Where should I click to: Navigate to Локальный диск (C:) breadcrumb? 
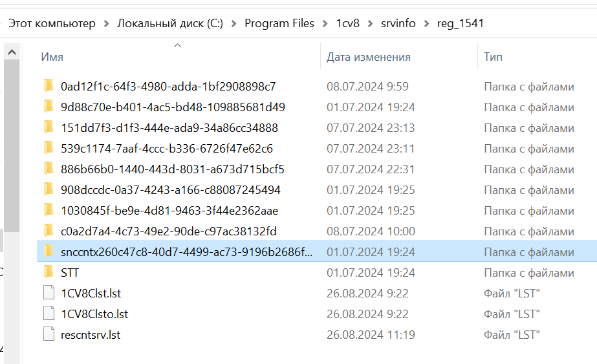coord(169,24)
